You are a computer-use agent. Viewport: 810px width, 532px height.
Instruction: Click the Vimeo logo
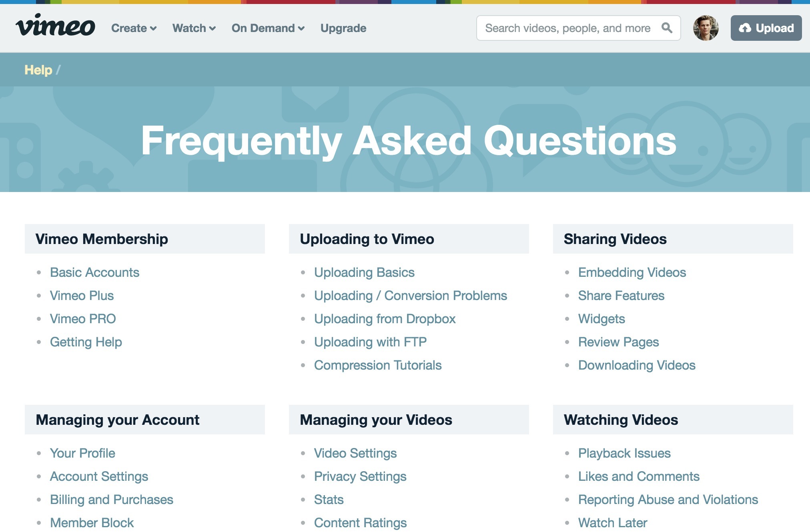55,26
